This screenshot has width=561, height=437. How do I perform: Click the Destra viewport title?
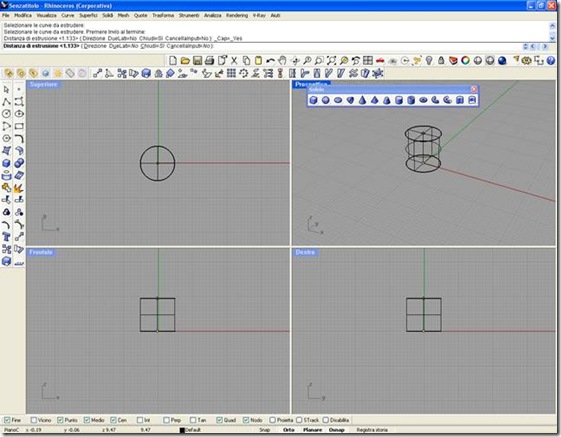[305, 252]
